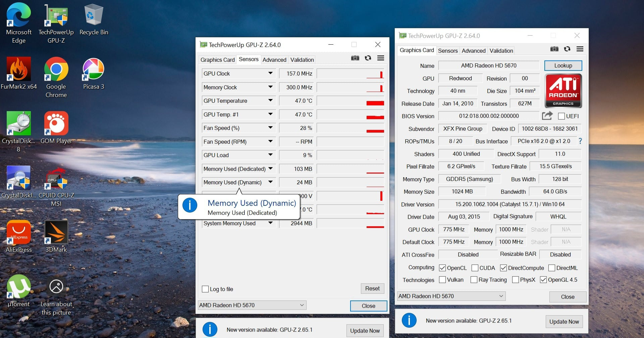Screen dimensions: 644x338
Task: Expand GPU Temperature sensor dropdown
Action: click(x=270, y=100)
